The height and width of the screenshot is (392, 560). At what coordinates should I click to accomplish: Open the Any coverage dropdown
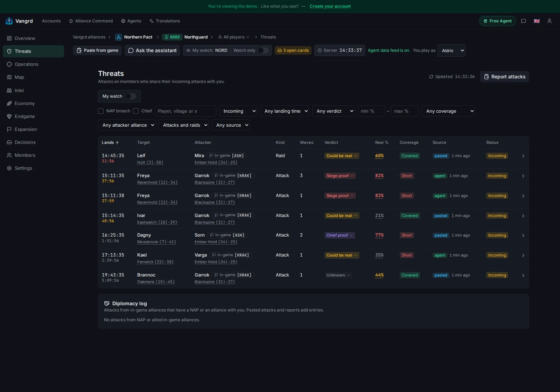point(448,111)
